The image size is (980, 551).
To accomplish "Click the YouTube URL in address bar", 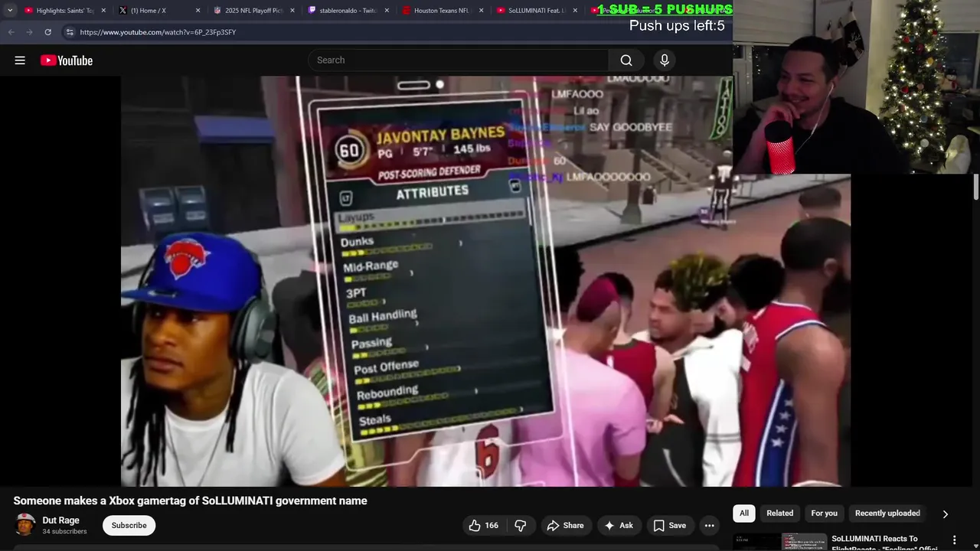I will click(x=158, y=32).
